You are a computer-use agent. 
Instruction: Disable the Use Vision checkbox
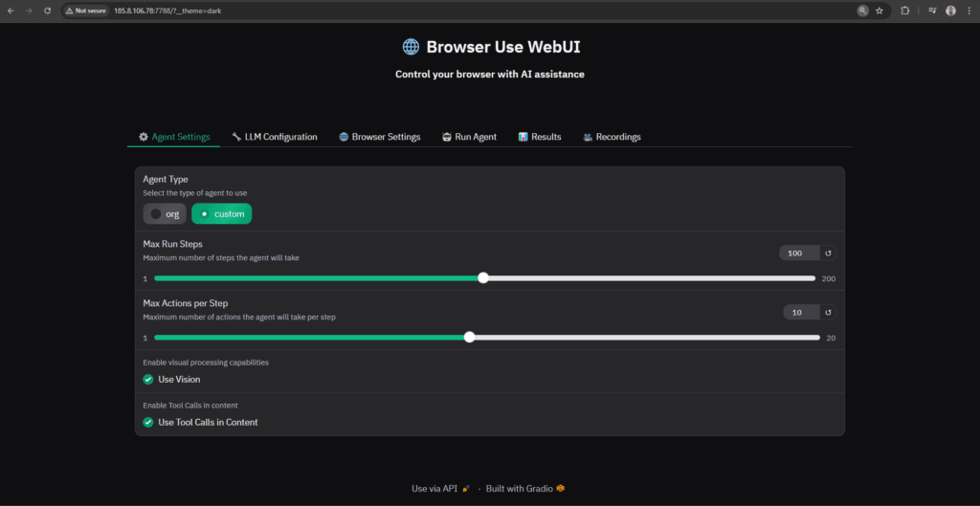(148, 380)
